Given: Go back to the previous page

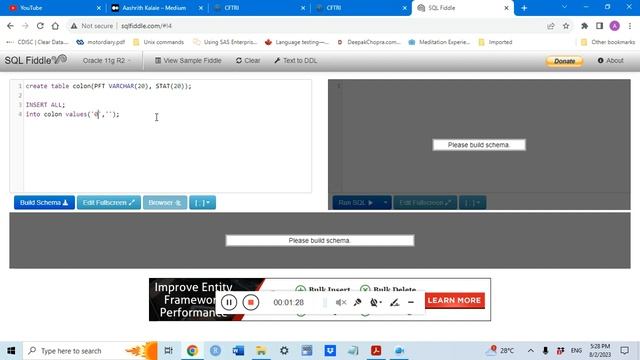Looking at the screenshot, I should [10, 26].
